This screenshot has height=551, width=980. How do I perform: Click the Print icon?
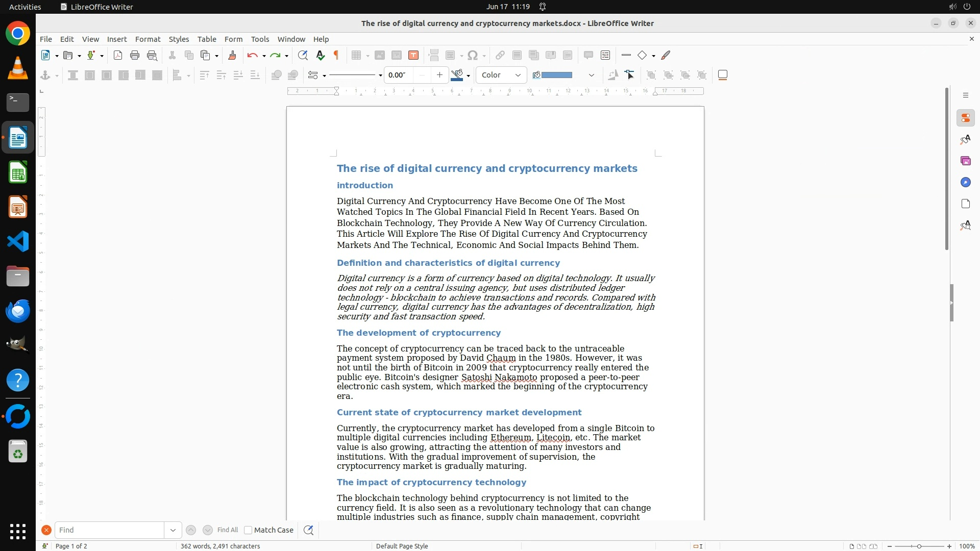[x=135, y=56]
